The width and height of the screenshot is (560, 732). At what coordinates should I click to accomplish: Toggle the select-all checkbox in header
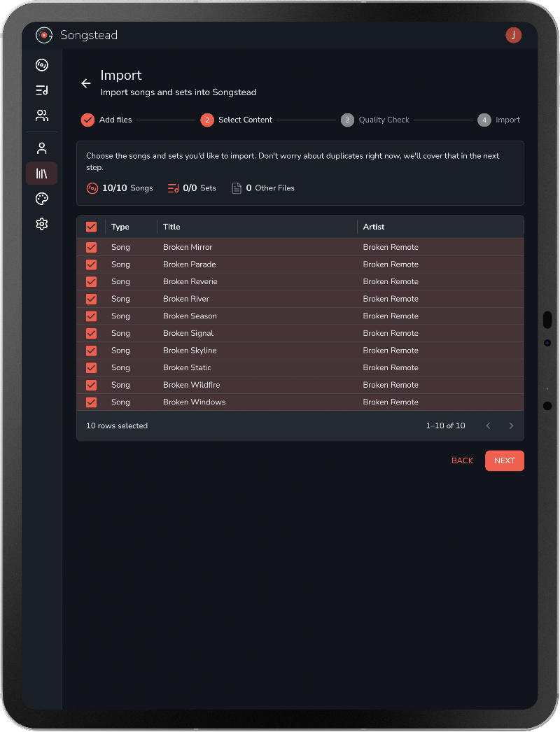91,227
